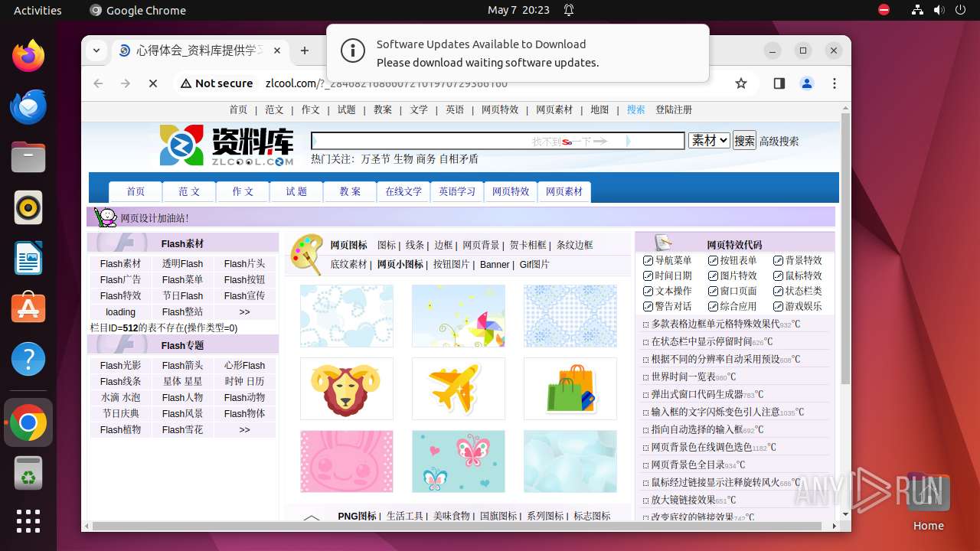The width and height of the screenshot is (980, 551).
Task: Open the lion head icon thumbnail
Action: [346, 389]
